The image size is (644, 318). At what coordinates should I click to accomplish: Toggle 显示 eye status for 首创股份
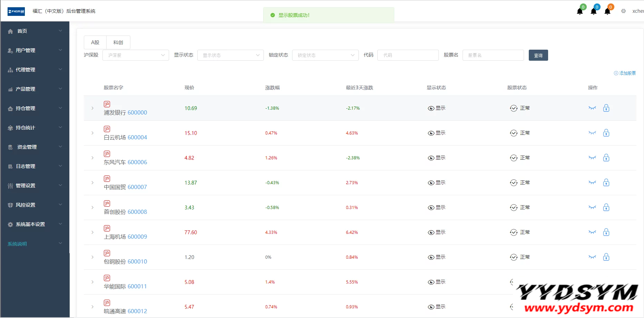pos(436,207)
